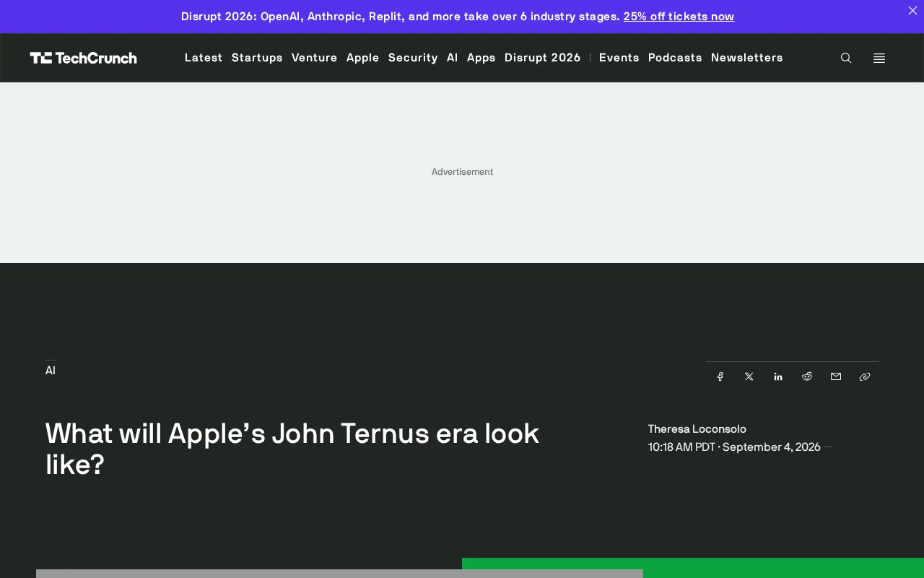Share article on Facebook

point(720,376)
